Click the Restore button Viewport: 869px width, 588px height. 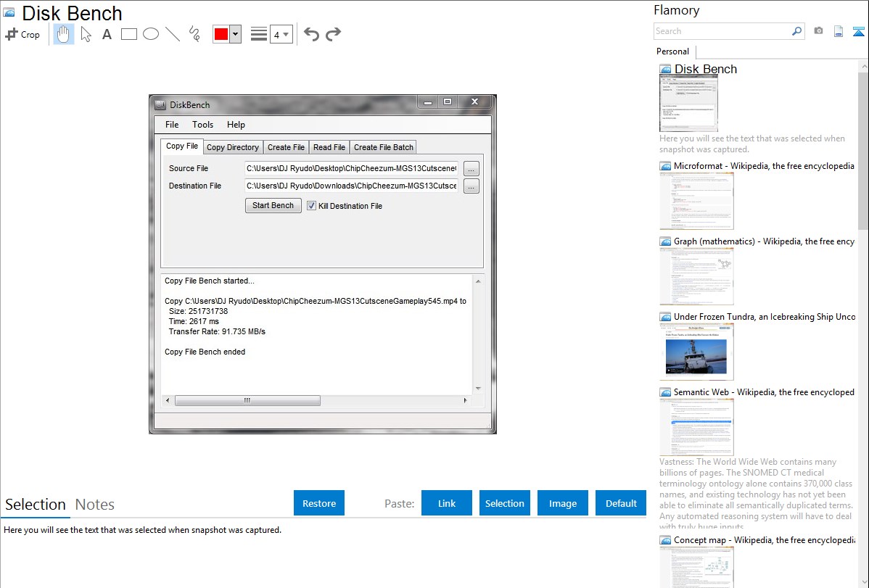pyautogui.click(x=319, y=503)
